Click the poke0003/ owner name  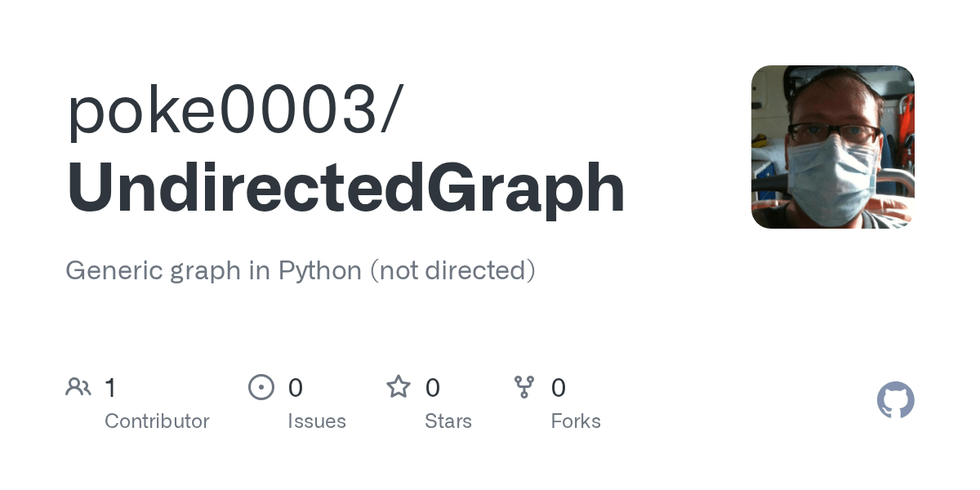click(235, 111)
